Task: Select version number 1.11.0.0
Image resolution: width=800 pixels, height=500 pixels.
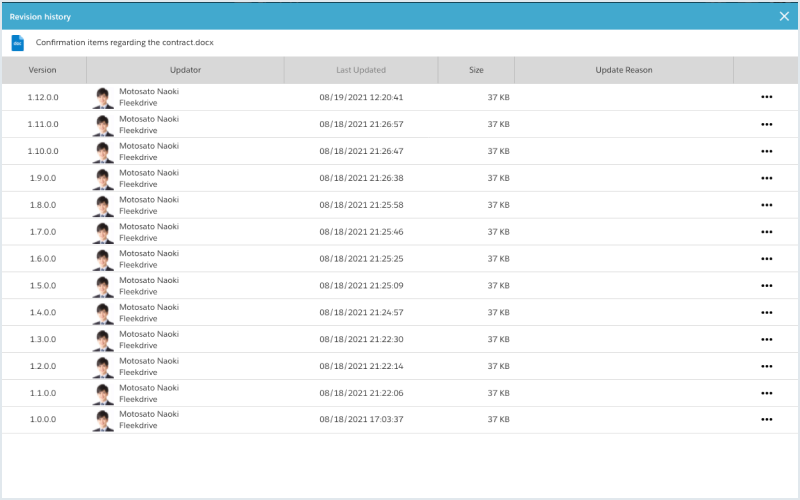Action: tap(43, 124)
